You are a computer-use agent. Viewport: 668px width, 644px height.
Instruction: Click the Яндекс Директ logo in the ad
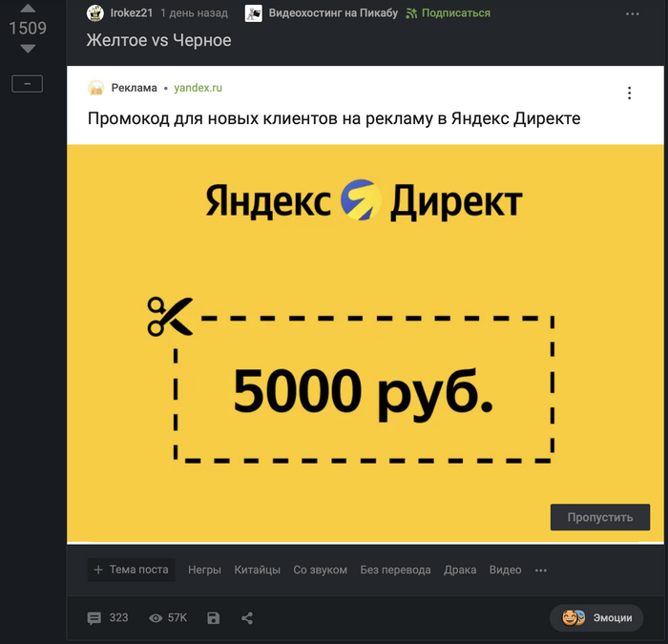(x=365, y=200)
